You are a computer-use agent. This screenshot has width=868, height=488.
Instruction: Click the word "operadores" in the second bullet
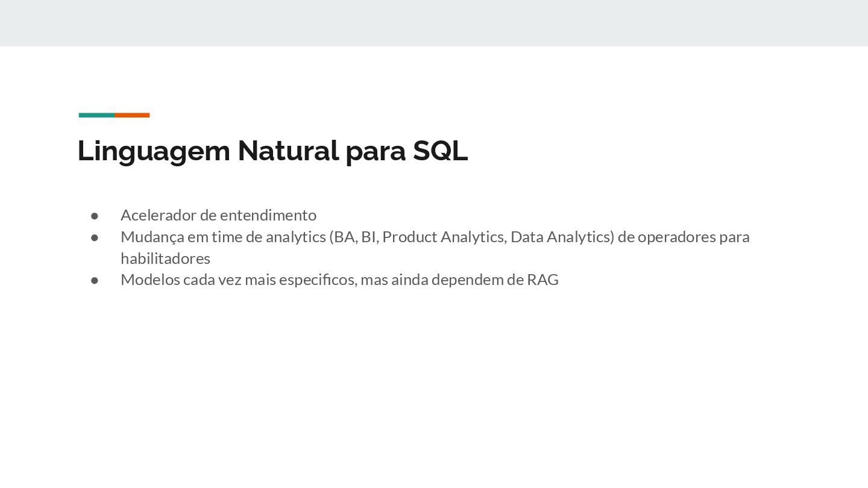676,237
